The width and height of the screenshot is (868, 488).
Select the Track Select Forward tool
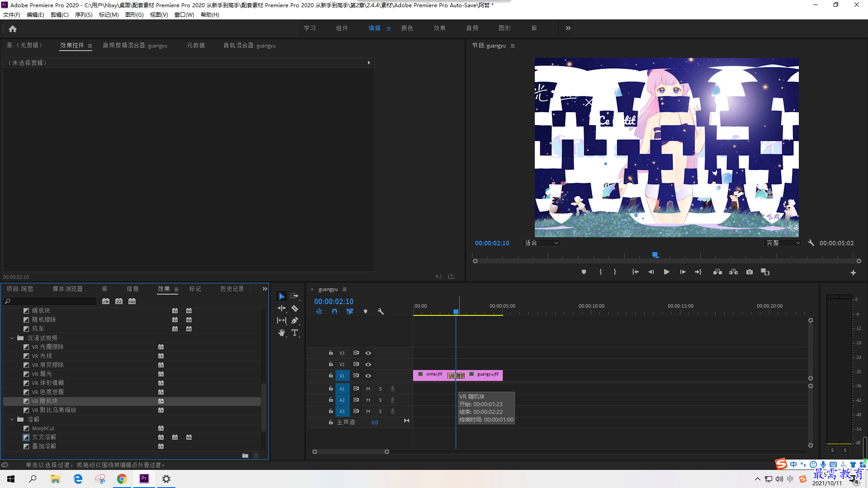(295, 296)
